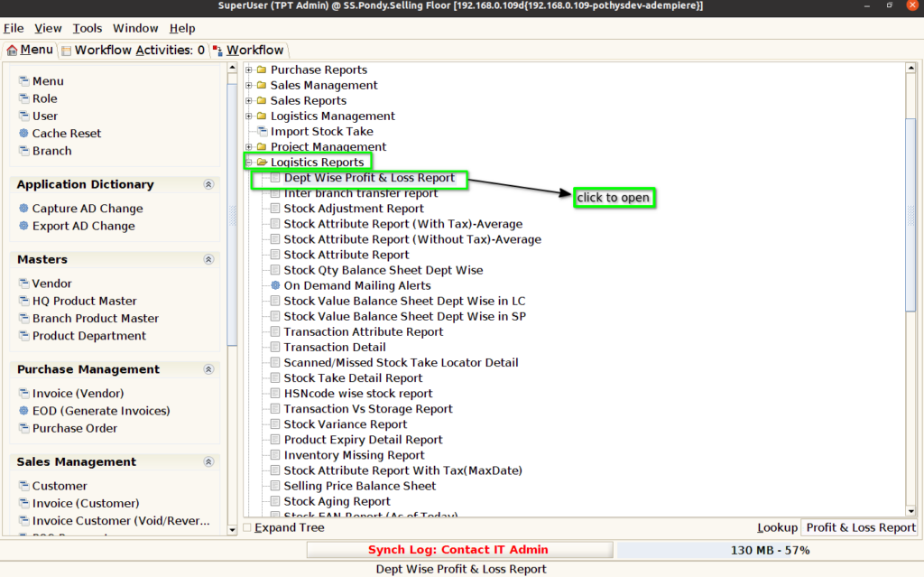Open Stock Qty Balance Sheet Dept Wise
924x577 pixels.
pyautogui.click(x=383, y=270)
